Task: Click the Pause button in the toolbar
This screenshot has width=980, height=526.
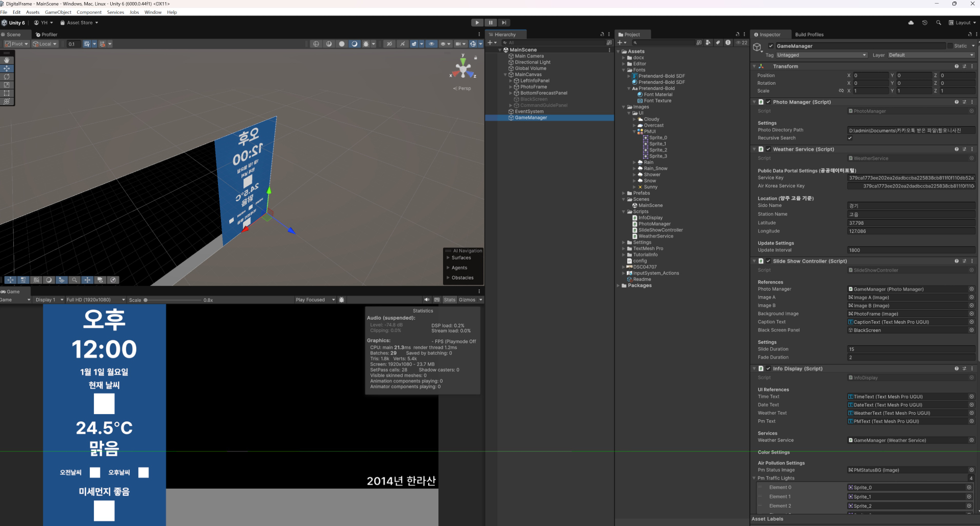Action: (491, 22)
